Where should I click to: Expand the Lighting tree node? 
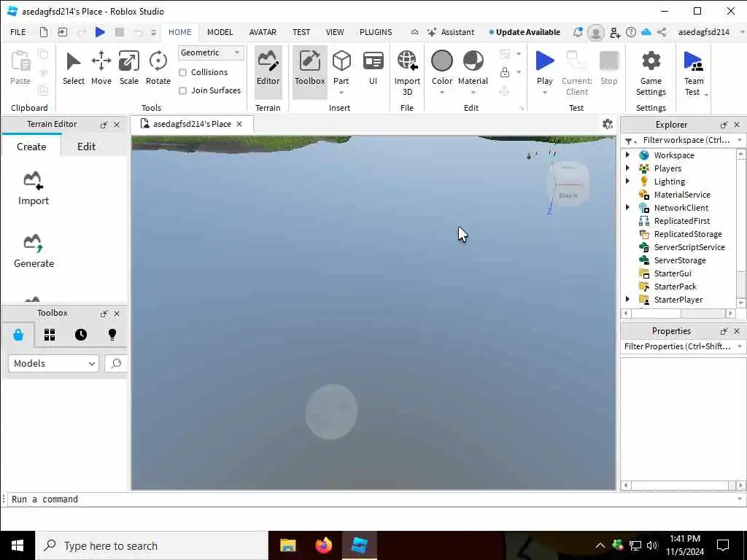point(627,181)
